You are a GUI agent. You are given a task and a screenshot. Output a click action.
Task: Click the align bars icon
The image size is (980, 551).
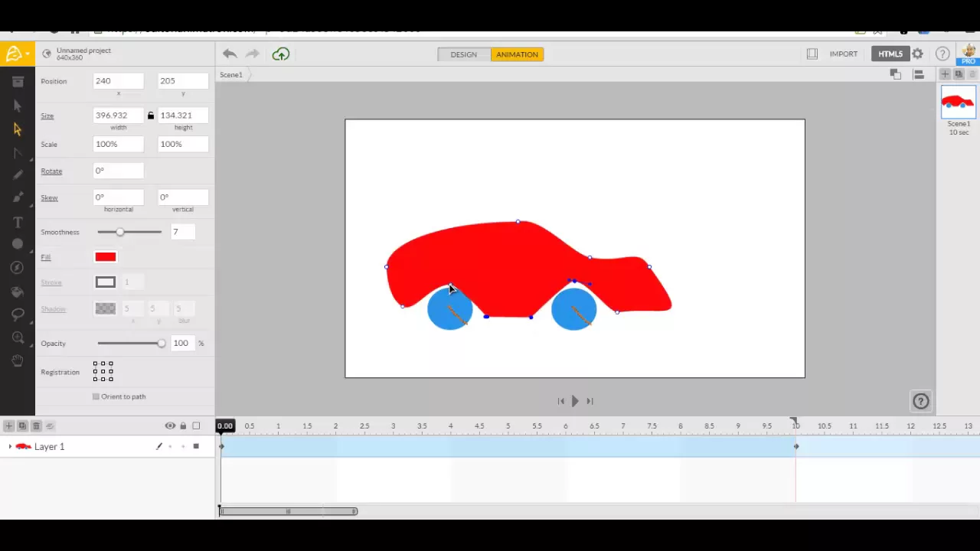(919, 74)
